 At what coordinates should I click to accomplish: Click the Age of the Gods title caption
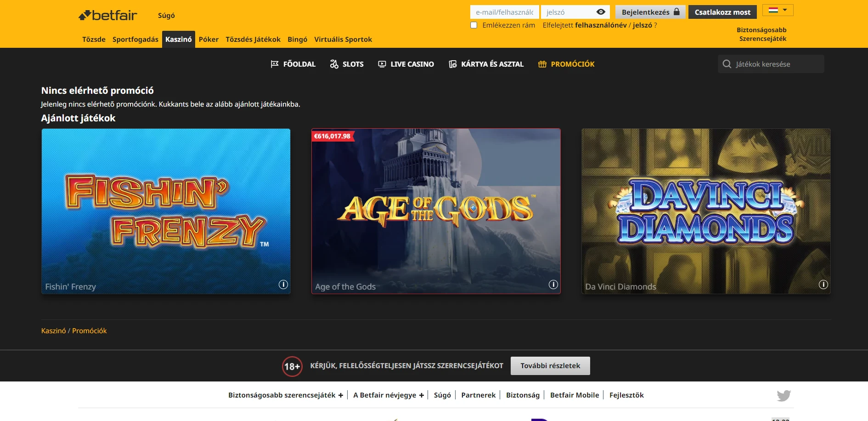(x=345, y=287)
